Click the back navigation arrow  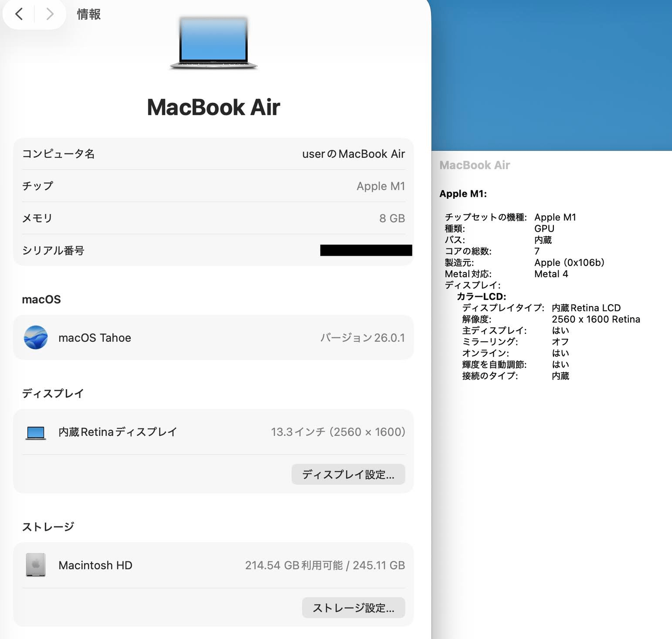click(18, 14)
